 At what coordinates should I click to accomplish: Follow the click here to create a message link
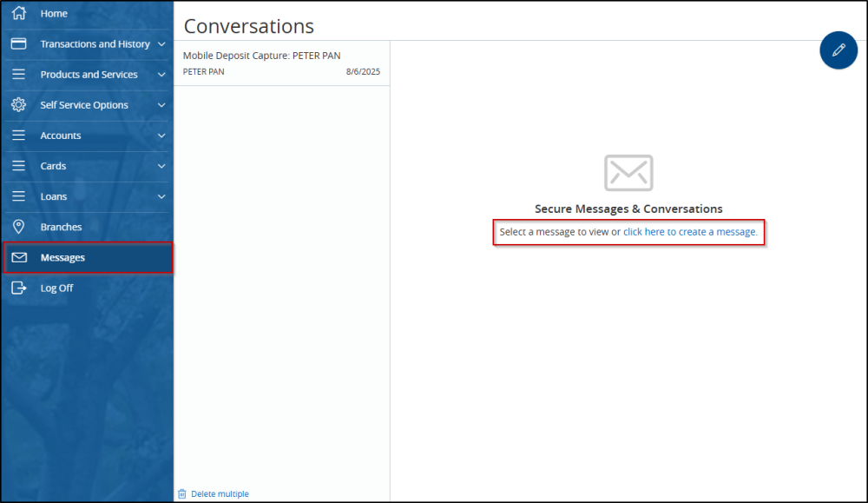click(689, 232)
